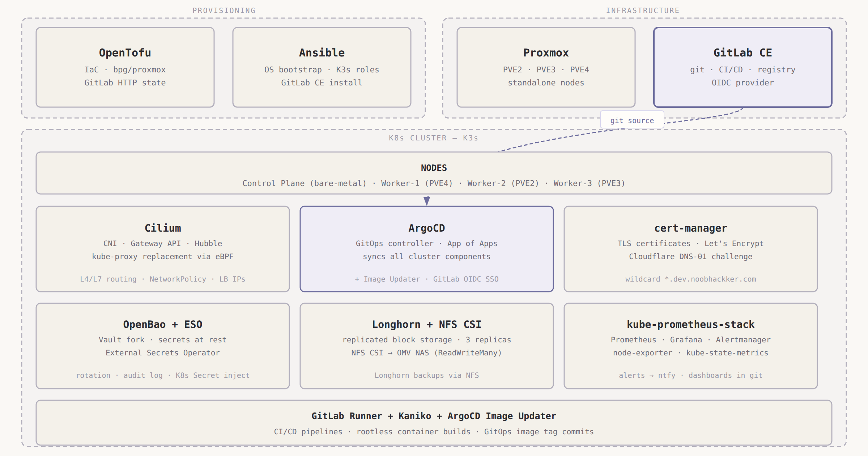Click the 'K8s CLUSTER — K3s' label
Viewport: 868px width, 456px height.
pyautogui.click(x=434, y=138)
